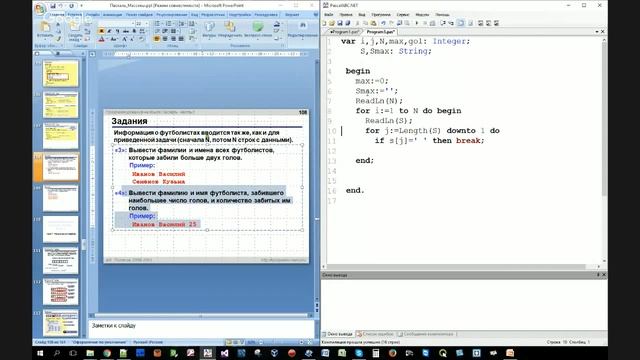640x360 pixels.
Task: Click the Заметки к слайду notes field
Action: (x=202, y=329)
